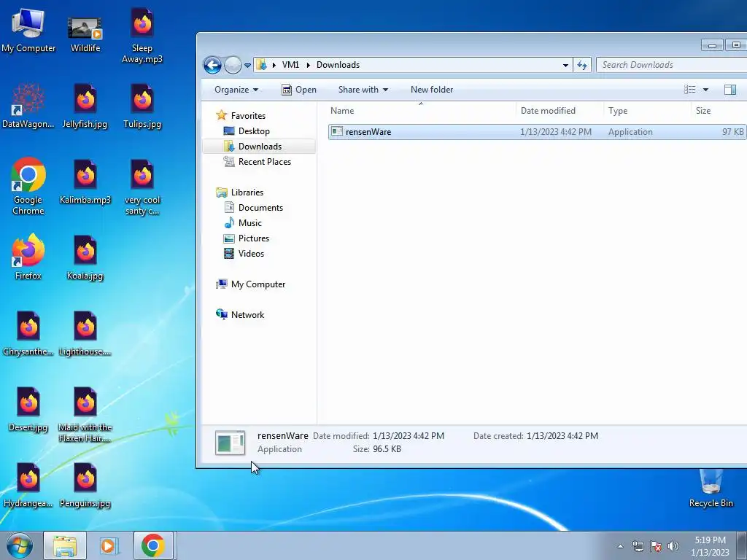
Task: Click the Open toolbar button
Action: click(299, 90)
